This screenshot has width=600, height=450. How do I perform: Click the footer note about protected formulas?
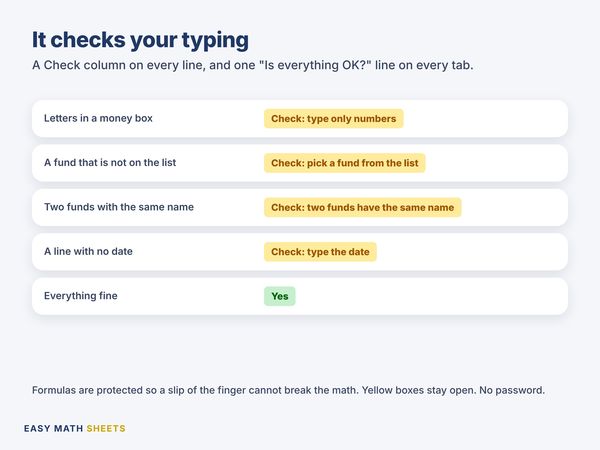pos(288,390)
